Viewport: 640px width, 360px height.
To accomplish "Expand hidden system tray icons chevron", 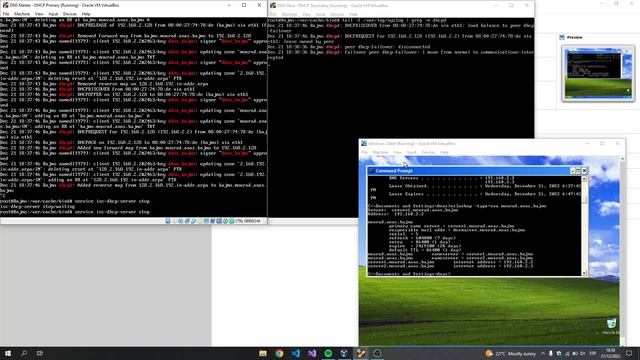I will coord(543,353).
